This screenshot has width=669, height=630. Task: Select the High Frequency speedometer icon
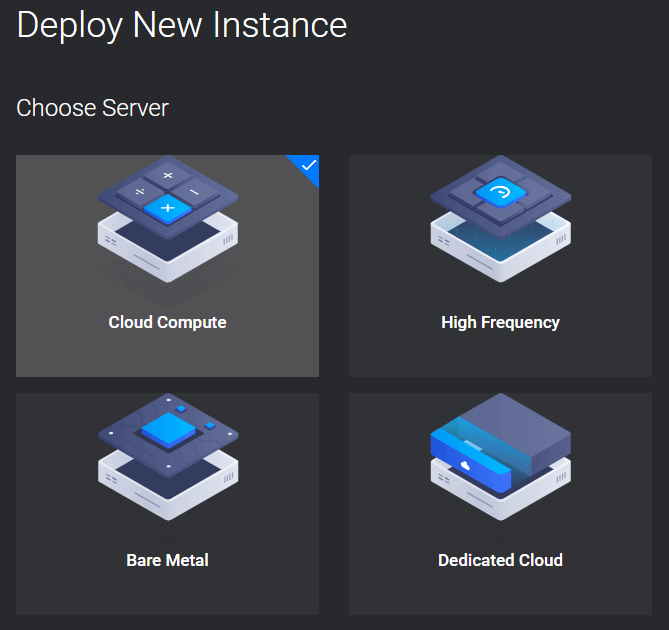[500, 219]
